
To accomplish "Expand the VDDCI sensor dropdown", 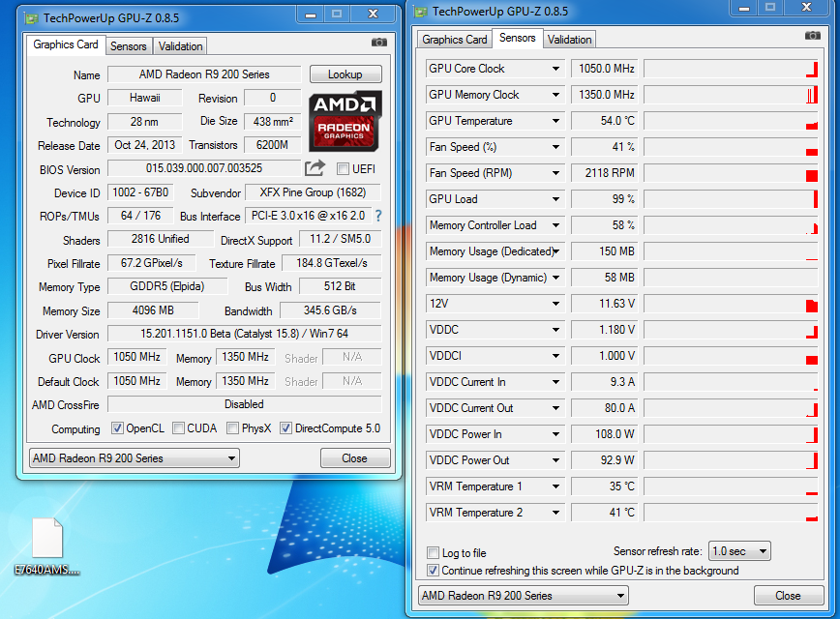I will pos(555,356).
